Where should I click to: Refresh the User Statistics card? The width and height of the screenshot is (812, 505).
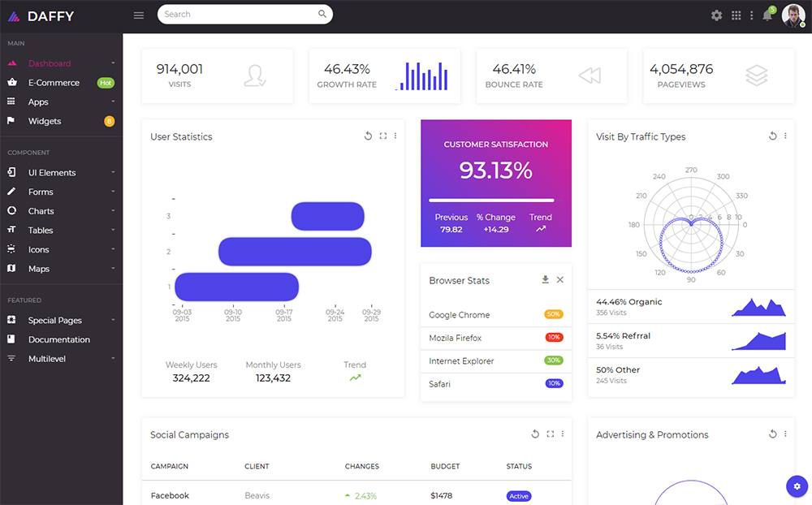pyautogui.click(x=368, y=136)
